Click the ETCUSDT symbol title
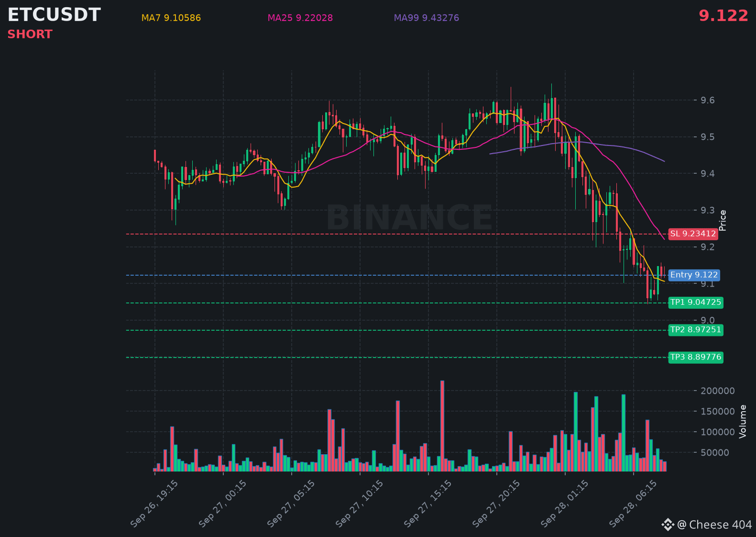This screenshot has height=537, width=756. (54, 15)
